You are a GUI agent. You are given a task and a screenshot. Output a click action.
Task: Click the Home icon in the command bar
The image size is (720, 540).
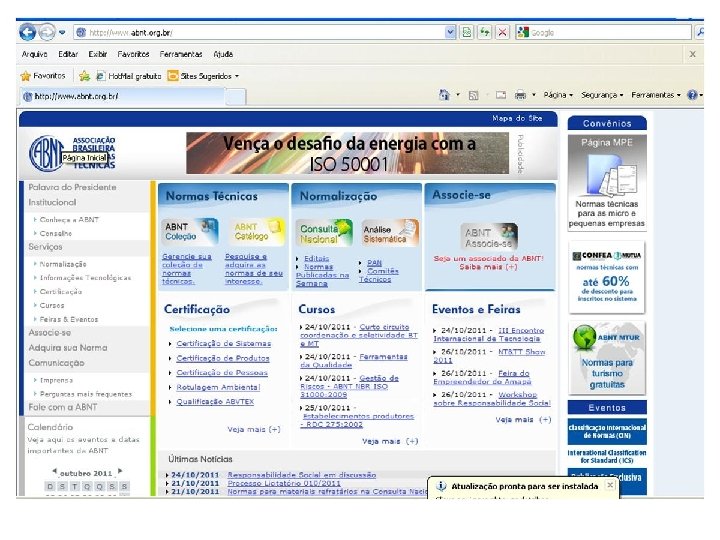click(444, 95)
